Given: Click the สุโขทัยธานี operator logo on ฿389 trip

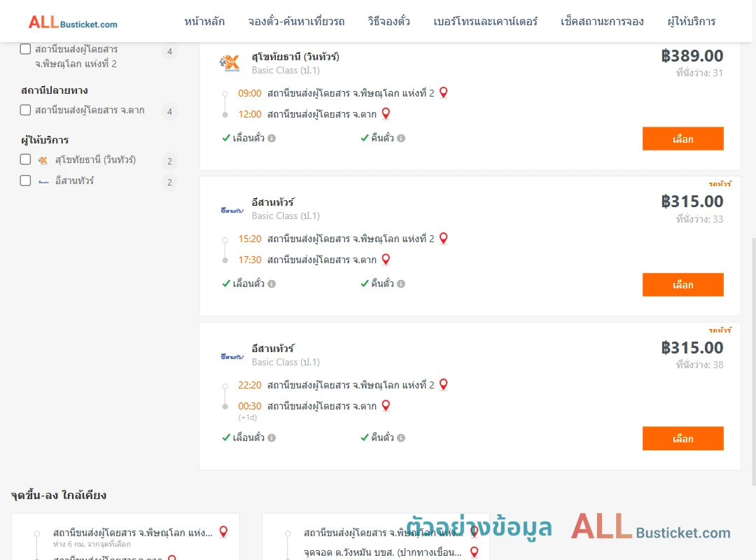Looking at the screenshot, I should (230, 63).
